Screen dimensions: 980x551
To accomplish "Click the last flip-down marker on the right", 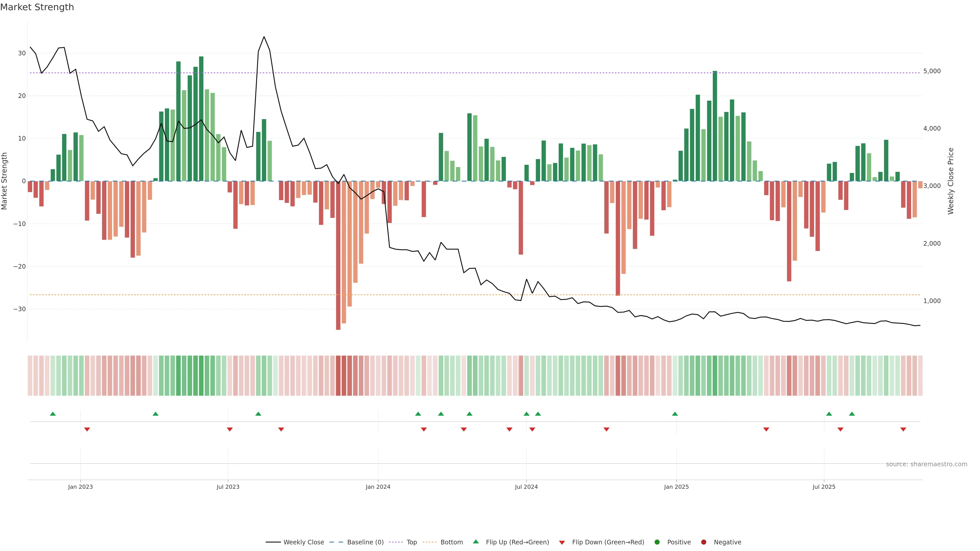I will (903, 429).
